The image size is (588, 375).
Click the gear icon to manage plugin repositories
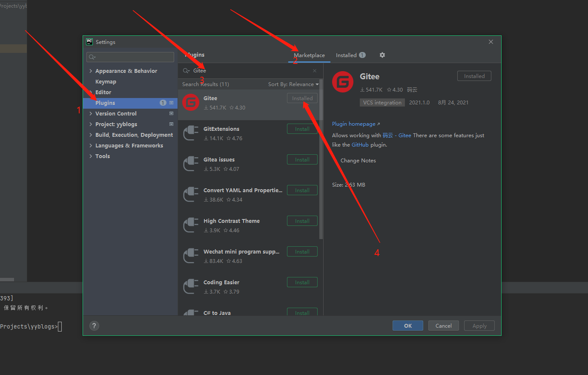coord(382,55)
